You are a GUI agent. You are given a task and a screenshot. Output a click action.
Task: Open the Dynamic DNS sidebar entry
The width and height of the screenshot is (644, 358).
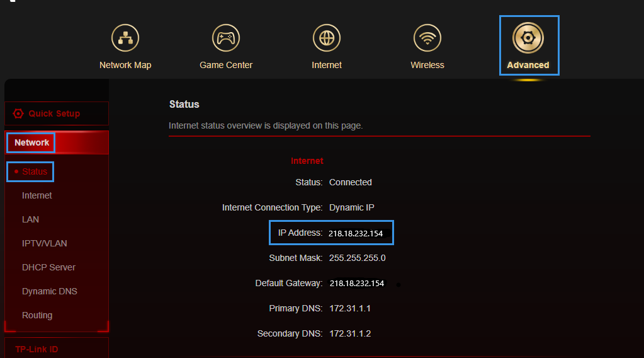click(49, 291)
